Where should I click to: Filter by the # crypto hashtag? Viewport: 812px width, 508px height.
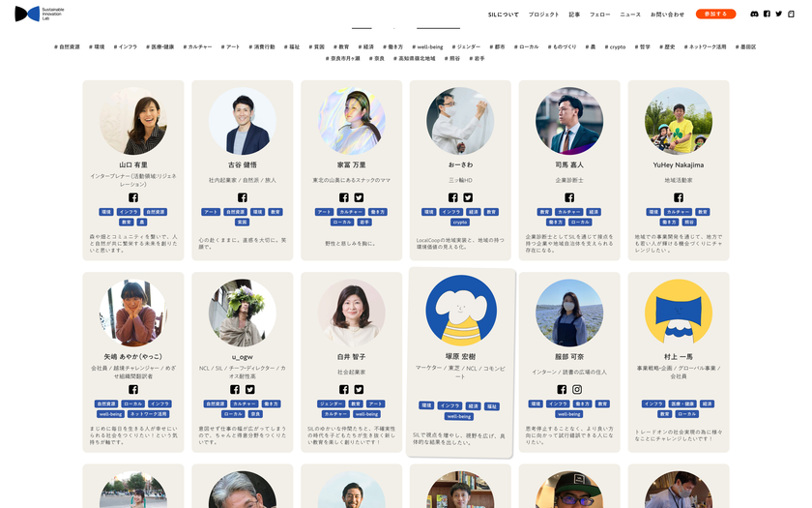pyautogui.click(x=615, y=46)
